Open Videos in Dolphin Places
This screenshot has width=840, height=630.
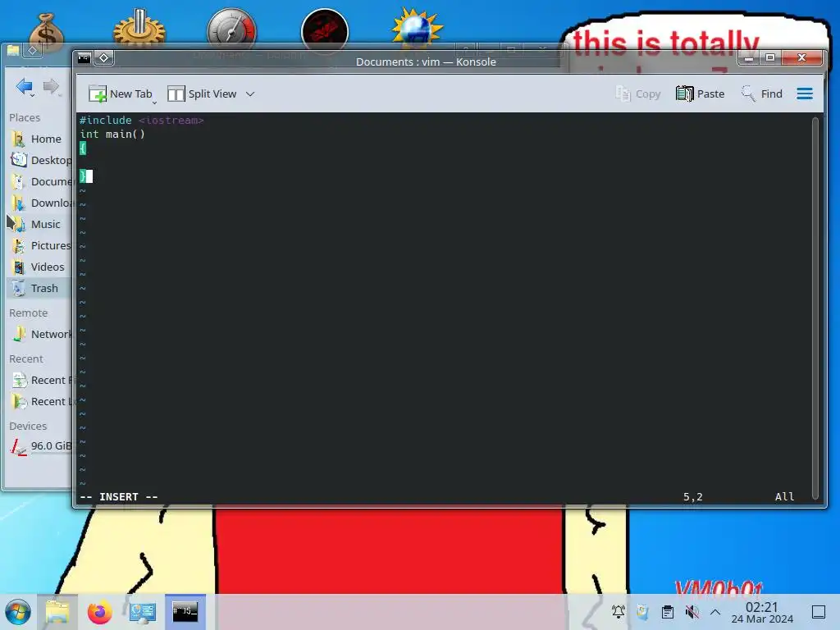click(x=38, y=267)
